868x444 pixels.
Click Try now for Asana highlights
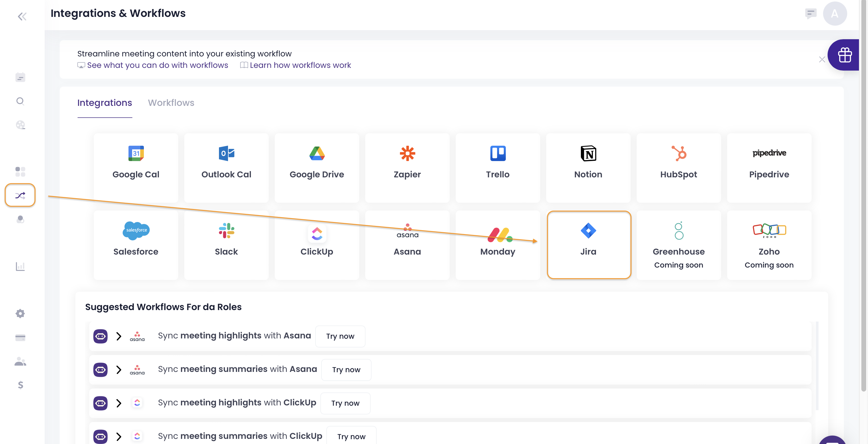point(340,336)
